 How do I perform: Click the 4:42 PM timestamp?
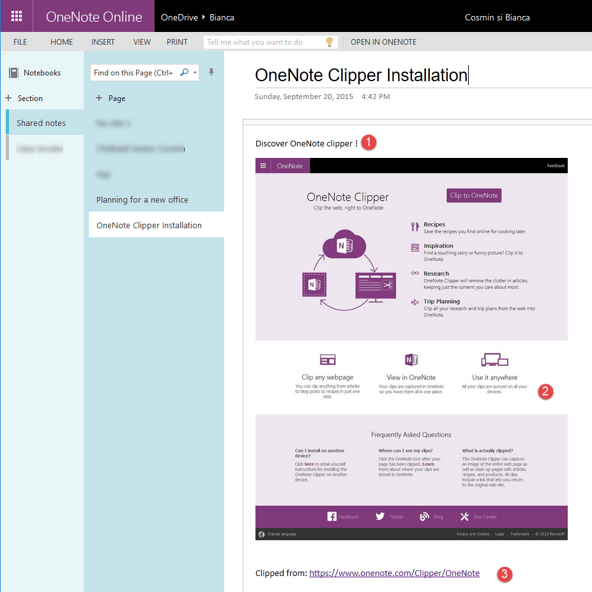point(376,97)
